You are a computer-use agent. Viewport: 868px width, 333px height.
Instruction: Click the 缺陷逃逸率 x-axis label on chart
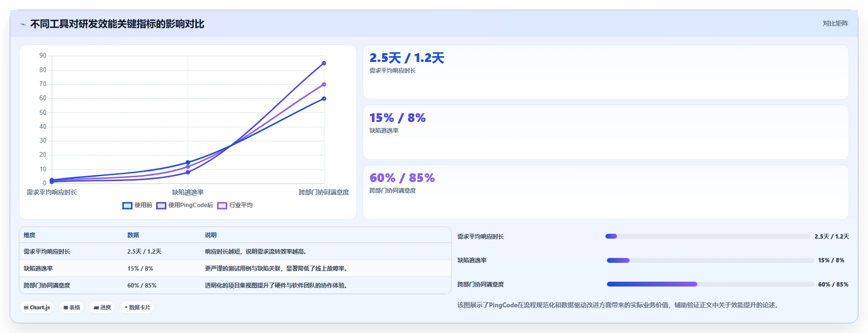pos(188,193)
